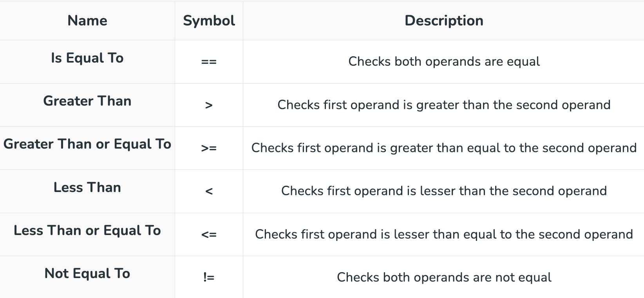This screenshot has height=298, width=644.
Task: Click 'Checks both operands are equal' description
Action: coord(444,61)
